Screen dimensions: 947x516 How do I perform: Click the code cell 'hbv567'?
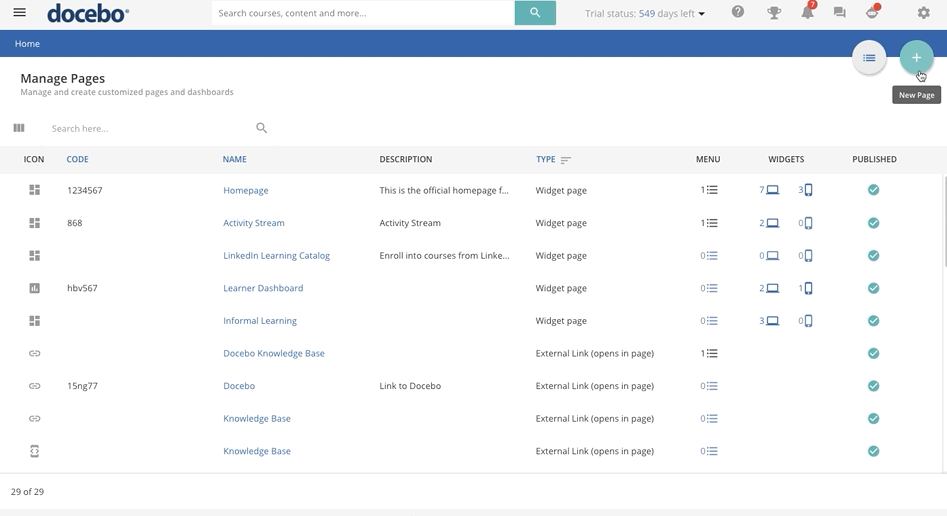[x=82, y=288]
